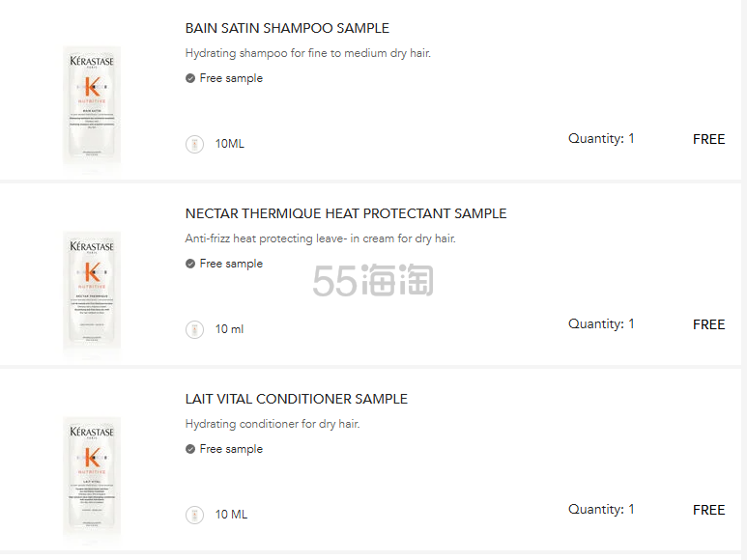
Task: Click 'Hydrating shampoo for fine to medium' description
Action: (x=307, y=53)
